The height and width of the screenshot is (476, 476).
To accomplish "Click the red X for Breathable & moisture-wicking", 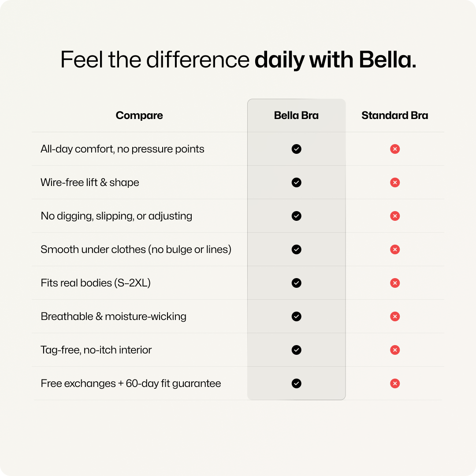I will point(395,316).
